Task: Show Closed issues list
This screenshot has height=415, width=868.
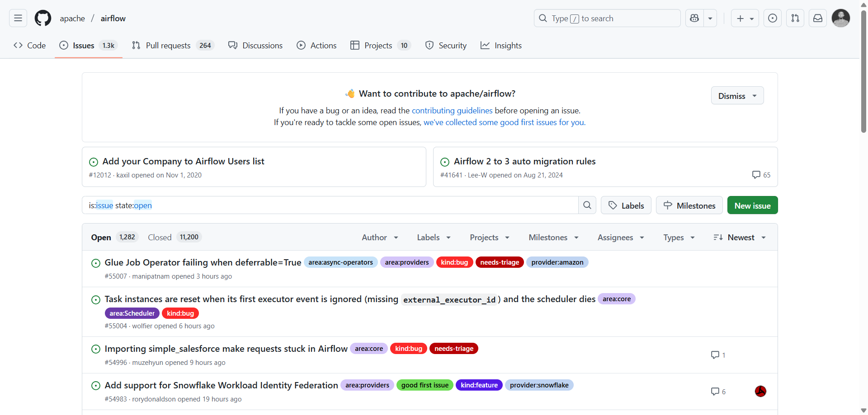Action: click(x=175, y=238)
